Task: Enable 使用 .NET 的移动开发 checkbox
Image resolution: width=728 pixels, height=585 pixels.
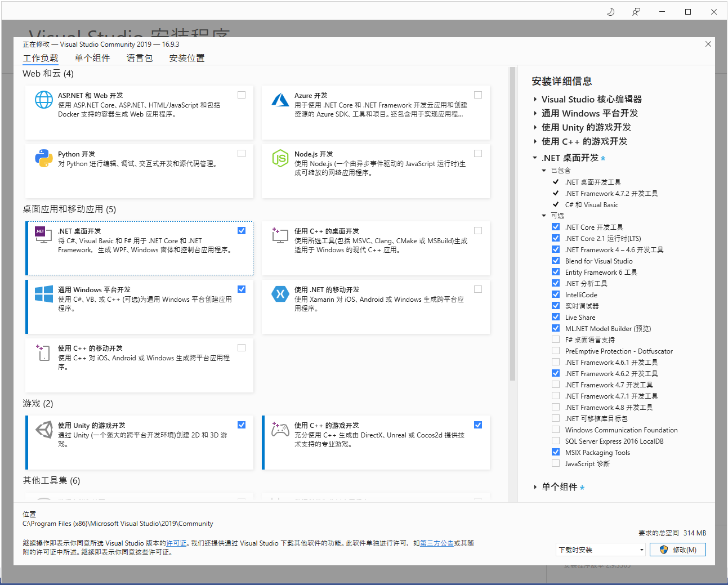Action: click(x=478, y=289)
